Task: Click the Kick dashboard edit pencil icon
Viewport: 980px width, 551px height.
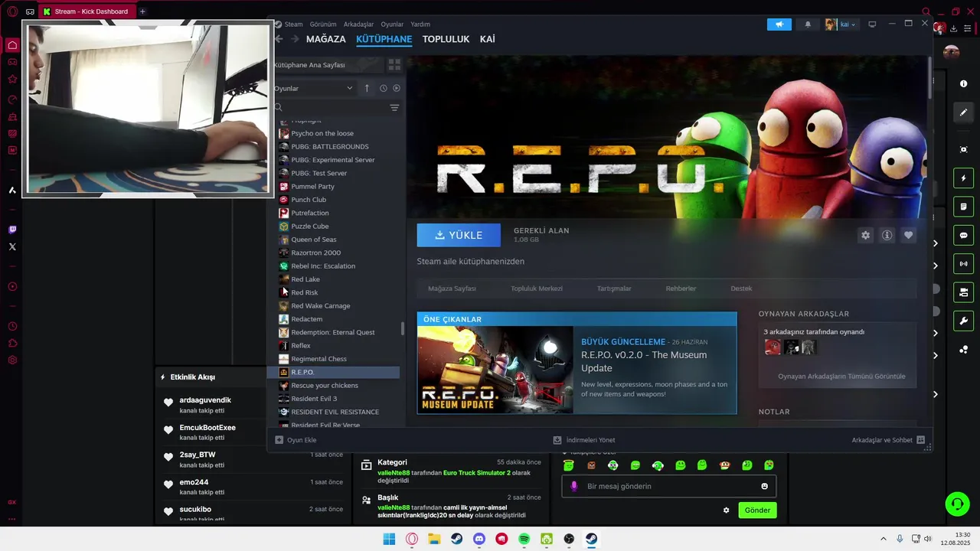Action: tap(964, 112)
